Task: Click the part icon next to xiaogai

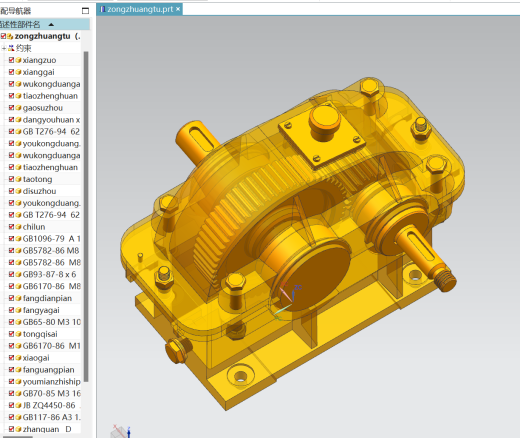Action: click(18, 358)
